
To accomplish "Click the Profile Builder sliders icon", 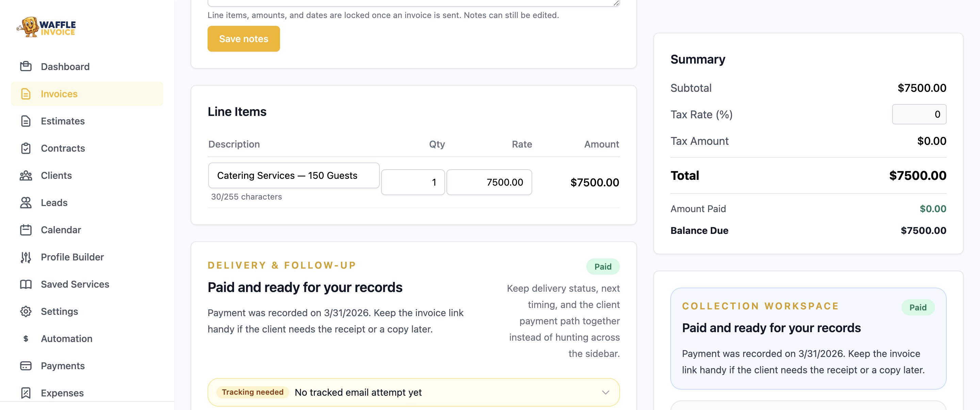I will click(26, 257).
